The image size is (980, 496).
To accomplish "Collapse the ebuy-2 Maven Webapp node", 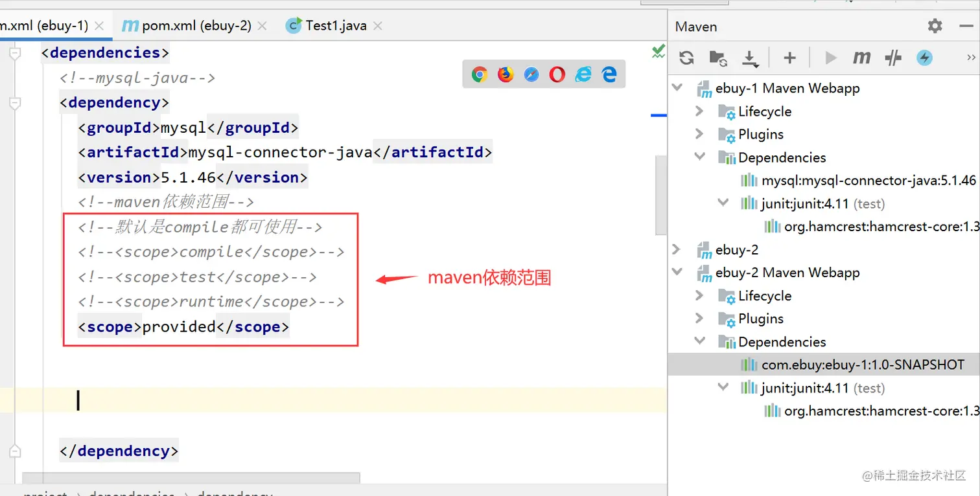I will [678, 273].
